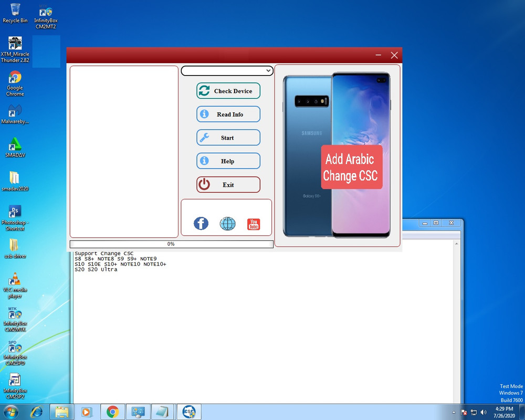Switch to CSC tool taskbar icon

(x=189, y=412)
